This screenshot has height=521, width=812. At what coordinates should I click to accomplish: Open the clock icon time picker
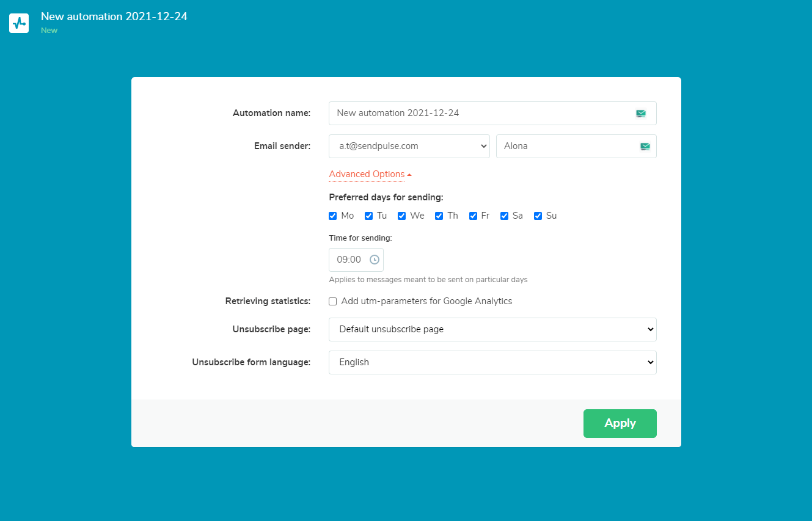click(375, 260)
